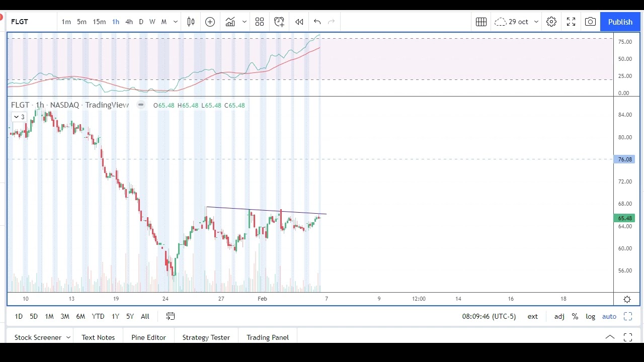This screenshot has width=644, height=362.
Task: Open chart settings gear in top toolbar
Action: coord(551,22)
